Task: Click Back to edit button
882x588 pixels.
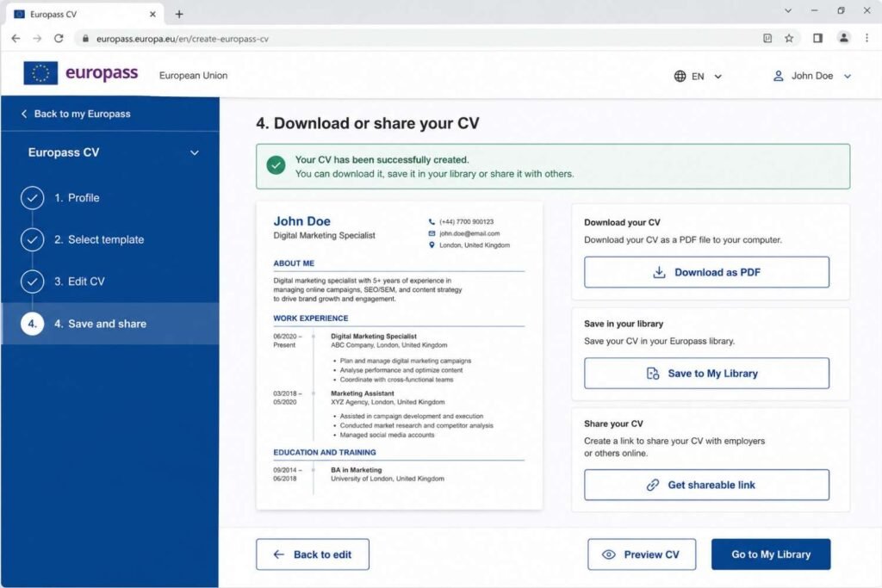Action: 313,554
